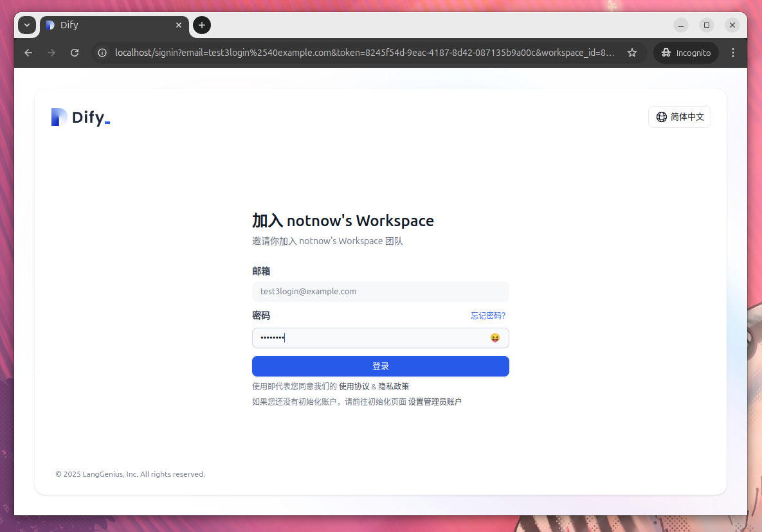Click the 登录 login button
762x532 pixels.
tap(380, 366)
